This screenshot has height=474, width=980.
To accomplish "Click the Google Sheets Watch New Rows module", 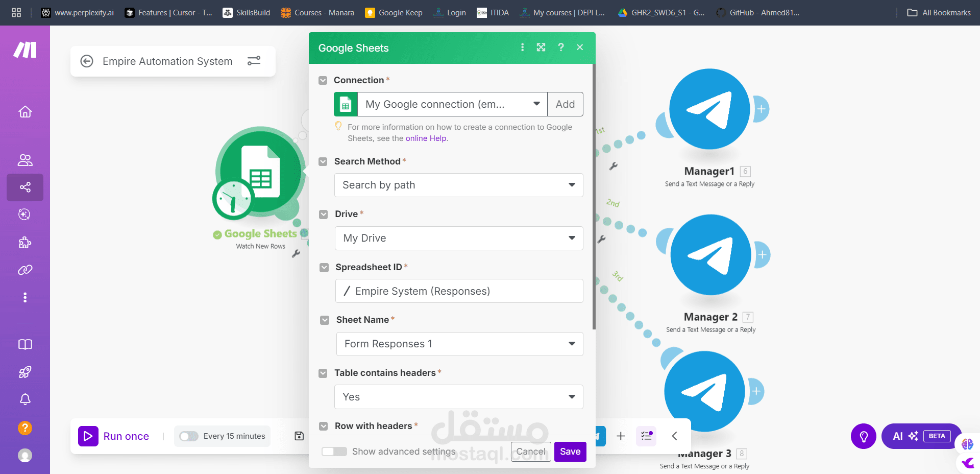I will (x=260, y=172).
